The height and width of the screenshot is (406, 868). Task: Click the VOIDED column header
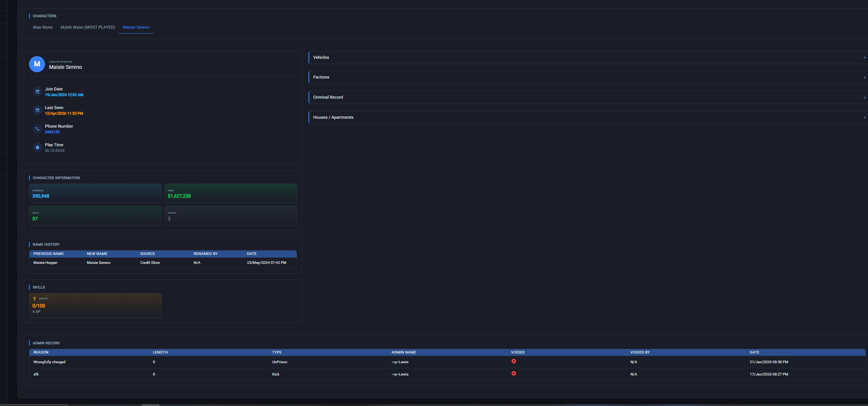pos(518,352)
